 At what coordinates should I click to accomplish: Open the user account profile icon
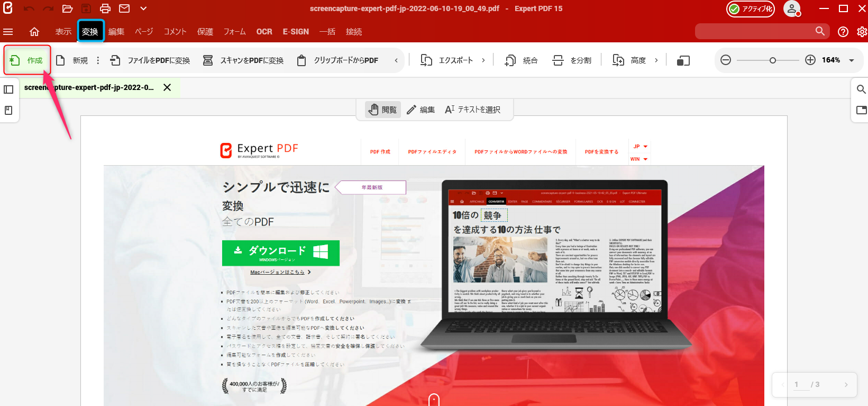(792, 9)
